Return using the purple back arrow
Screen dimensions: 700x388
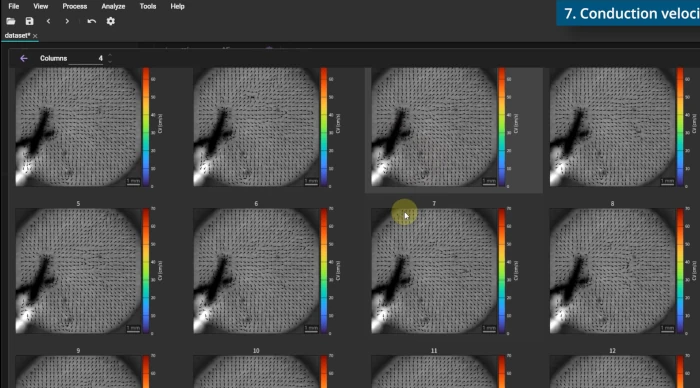click(x=24, y=58)
